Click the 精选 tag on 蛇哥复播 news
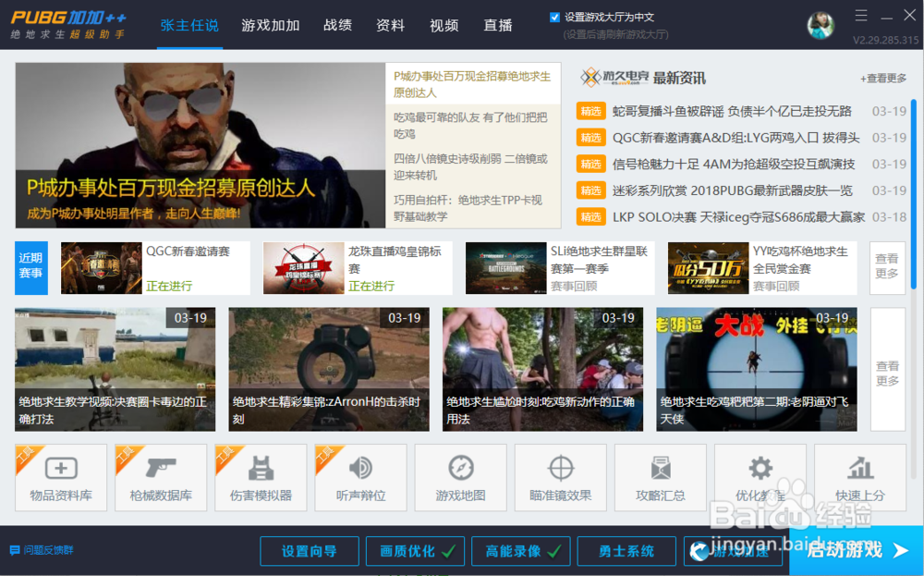Screen dimensions: 924x576 590,111
